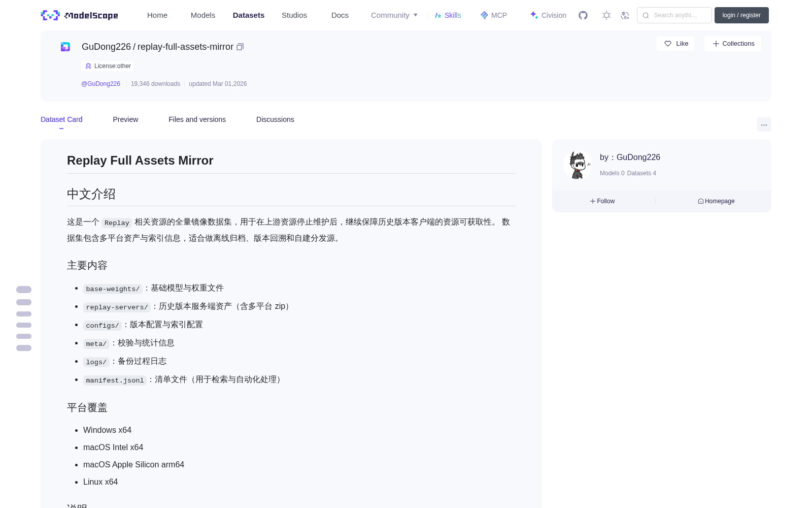This screenshot has width=812, height=508.
Task: Click the 'replay-servers/' code text
Action: coord(117,307)
